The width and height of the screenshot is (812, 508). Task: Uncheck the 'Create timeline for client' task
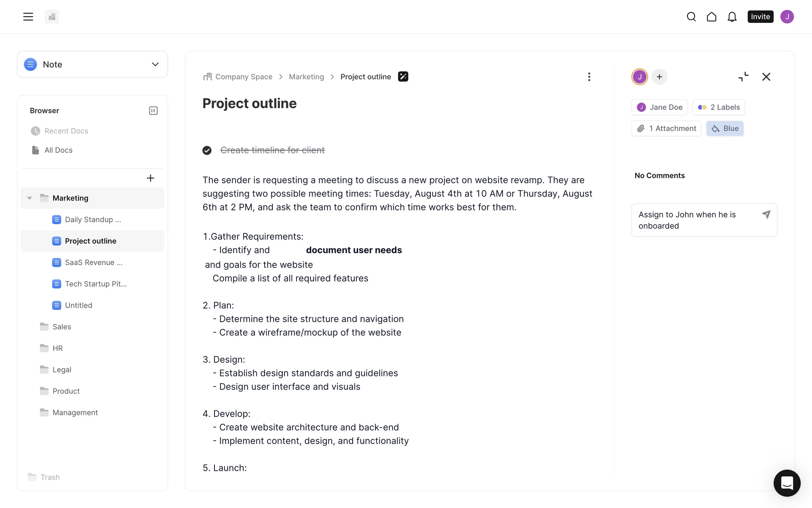pos(207,150)
